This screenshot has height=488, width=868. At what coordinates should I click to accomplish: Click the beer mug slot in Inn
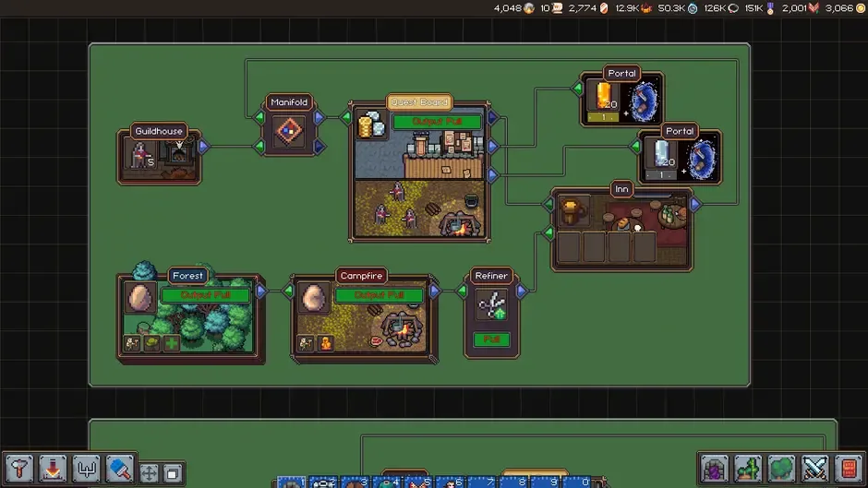pos(573,211)
